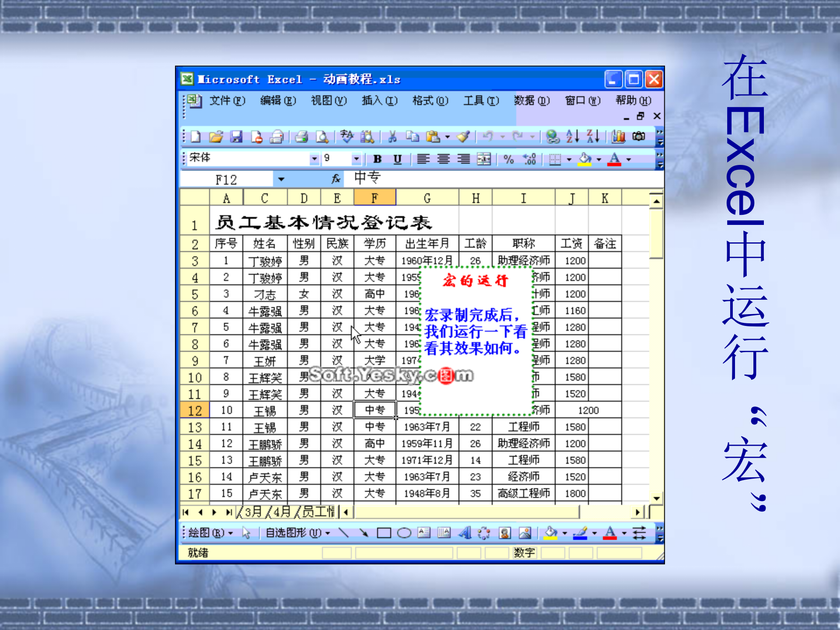
Task: Sort the data ascending with the AZ icon
Action: (571, 137)
